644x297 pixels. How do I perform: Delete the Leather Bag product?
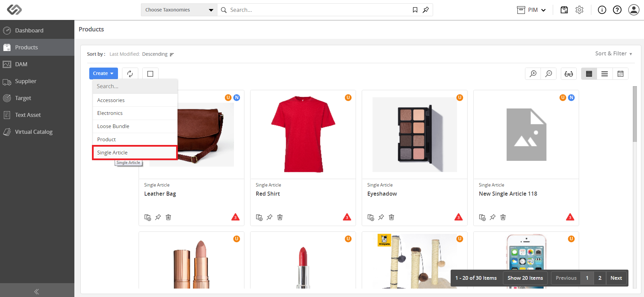[x=168, y=217]
